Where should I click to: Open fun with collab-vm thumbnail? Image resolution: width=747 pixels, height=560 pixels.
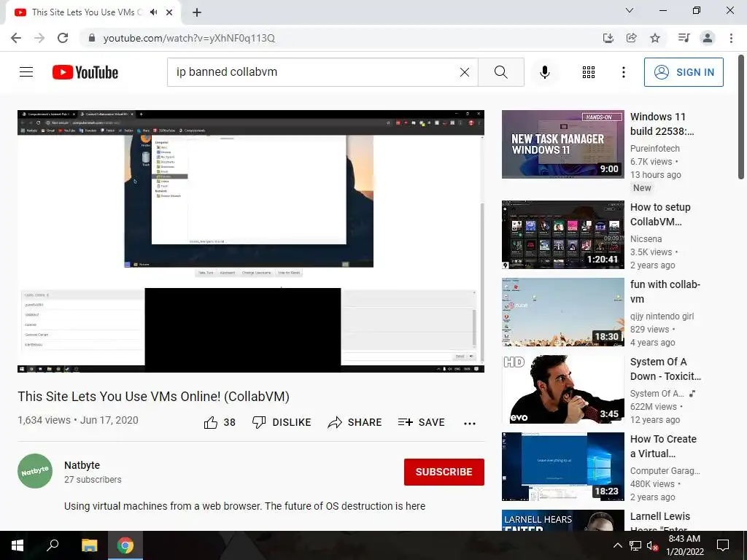[562, 312]
